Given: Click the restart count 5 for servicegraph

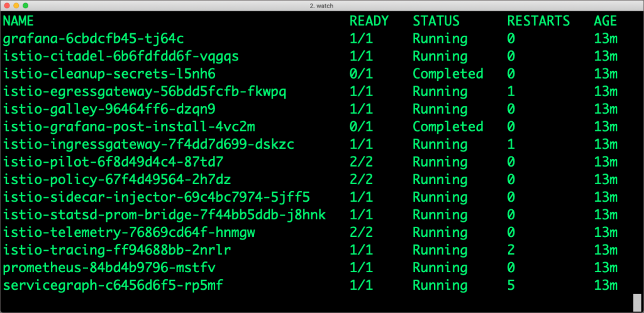Looking at the screenshot, I should (511, 285).
